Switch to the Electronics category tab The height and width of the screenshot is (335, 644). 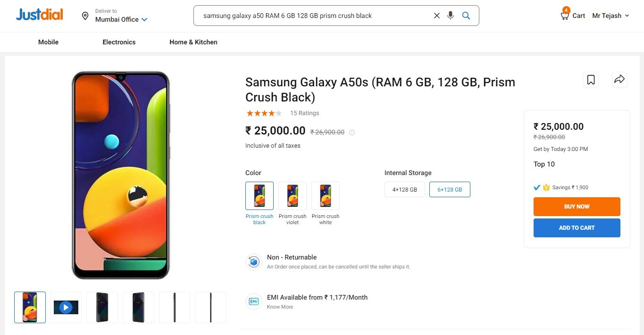point(119,42)
